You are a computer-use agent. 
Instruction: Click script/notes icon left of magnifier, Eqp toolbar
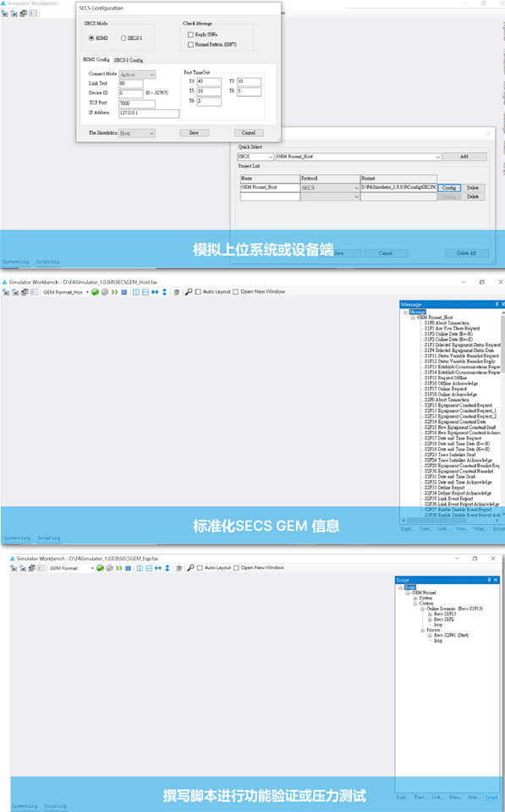179,568
